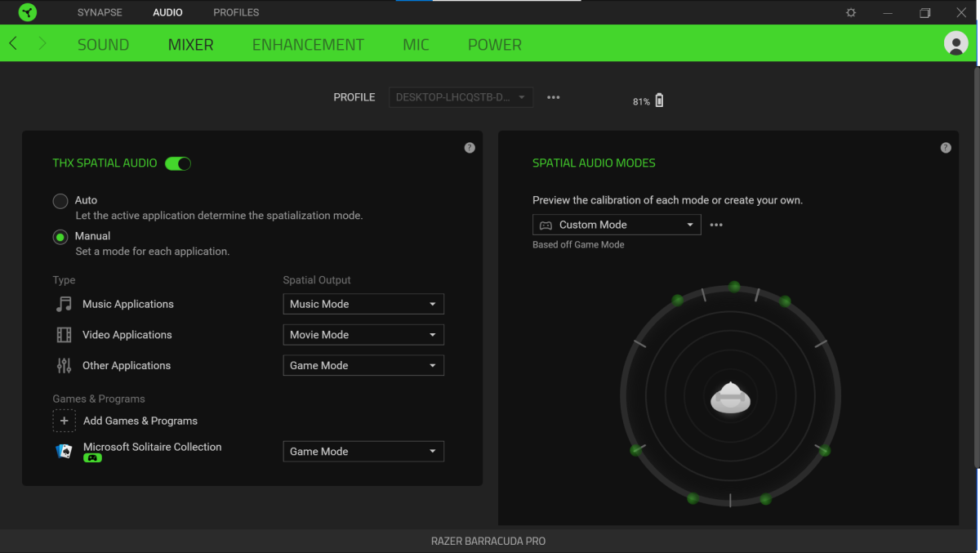Select the rear right speaker dot

point(765,498)
